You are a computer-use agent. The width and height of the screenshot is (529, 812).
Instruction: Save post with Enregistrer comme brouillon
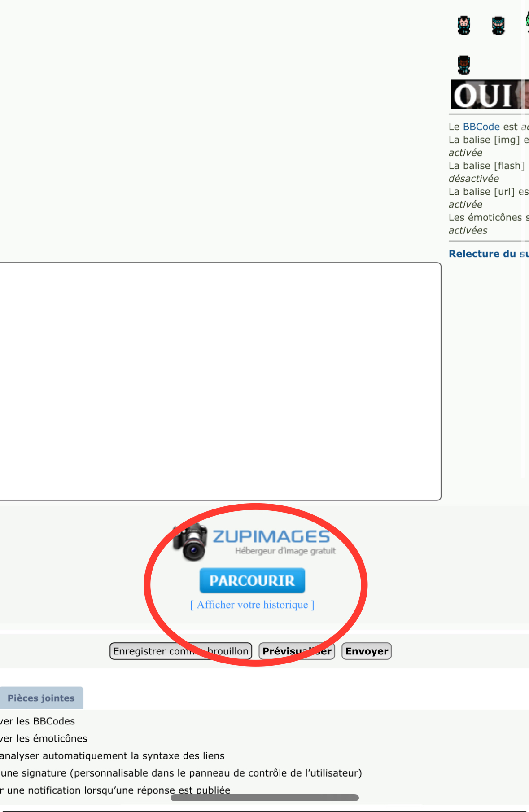tap(181, 651)
